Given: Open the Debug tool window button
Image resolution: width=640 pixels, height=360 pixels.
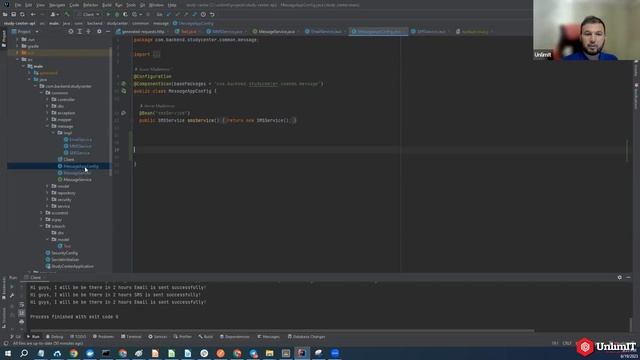Looking at the screenshot, I should [54, 337].
